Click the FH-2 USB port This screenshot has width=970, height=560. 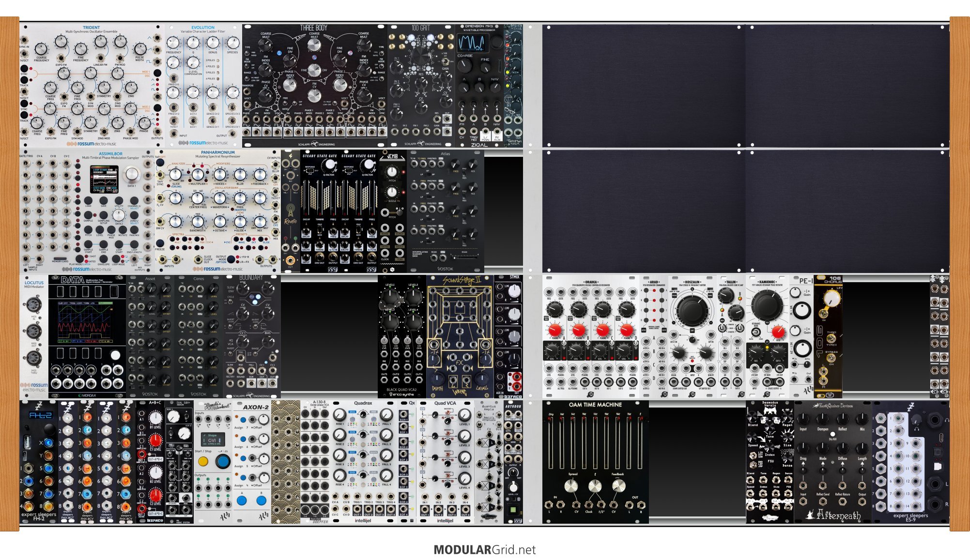pyautogui.click(x=27, y=441)
